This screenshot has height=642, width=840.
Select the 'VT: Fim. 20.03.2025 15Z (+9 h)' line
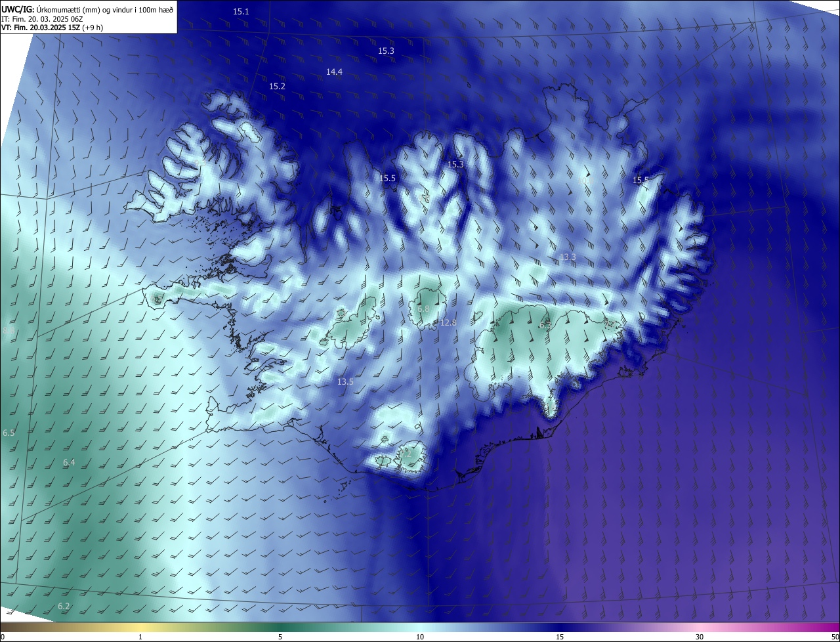click(52, 28)
